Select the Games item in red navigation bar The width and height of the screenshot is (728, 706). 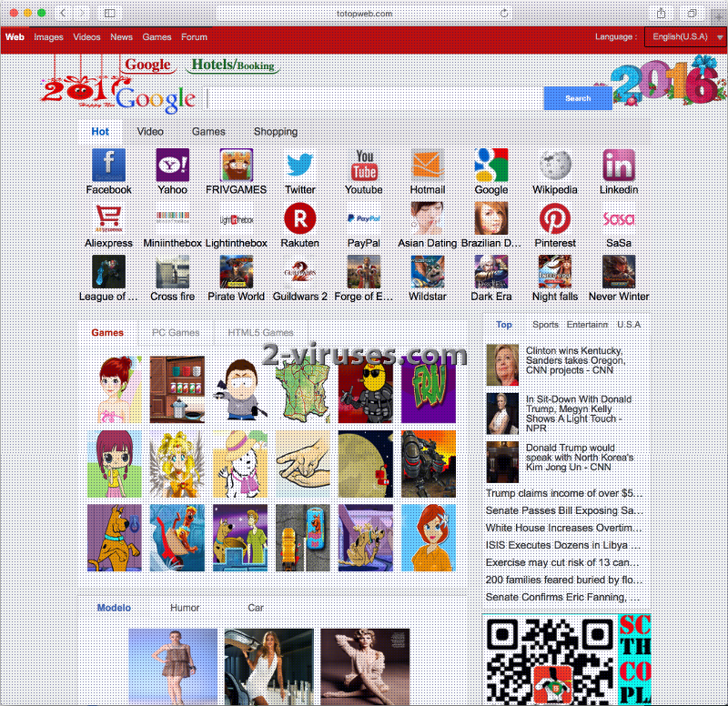157,37
